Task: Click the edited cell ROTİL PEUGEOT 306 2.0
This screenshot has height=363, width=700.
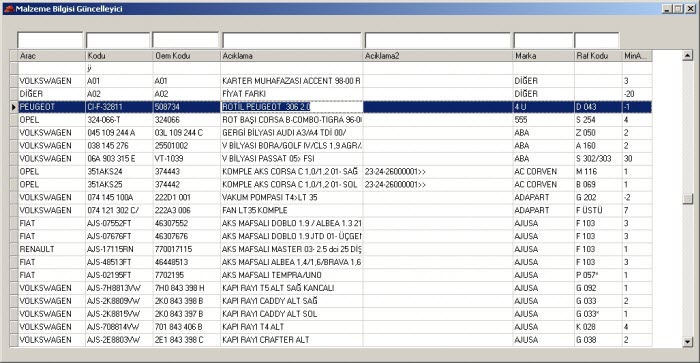Action: 292,107
